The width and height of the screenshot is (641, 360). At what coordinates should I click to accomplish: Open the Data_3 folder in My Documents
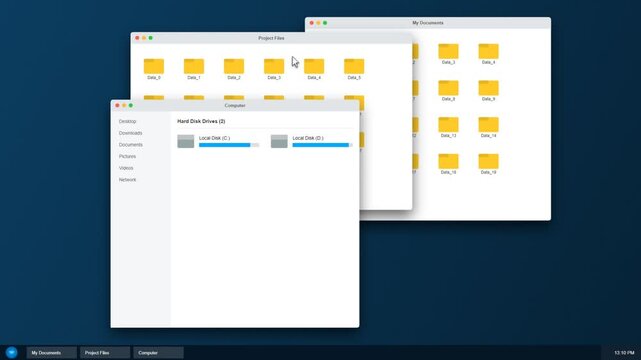click(448, 51)
